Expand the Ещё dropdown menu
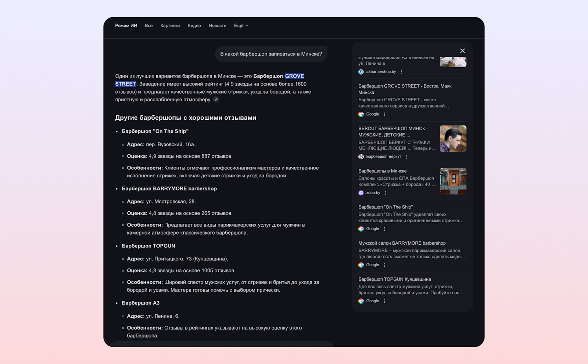This screenshot has width=588, height=364. [x=241, y=26]
